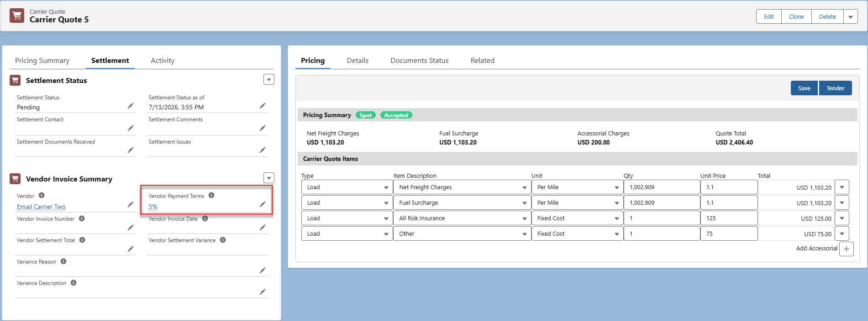This screenshot has height=321, width=868.
Task: Switch to Pricing Summary tab
Action: (42, 61)
